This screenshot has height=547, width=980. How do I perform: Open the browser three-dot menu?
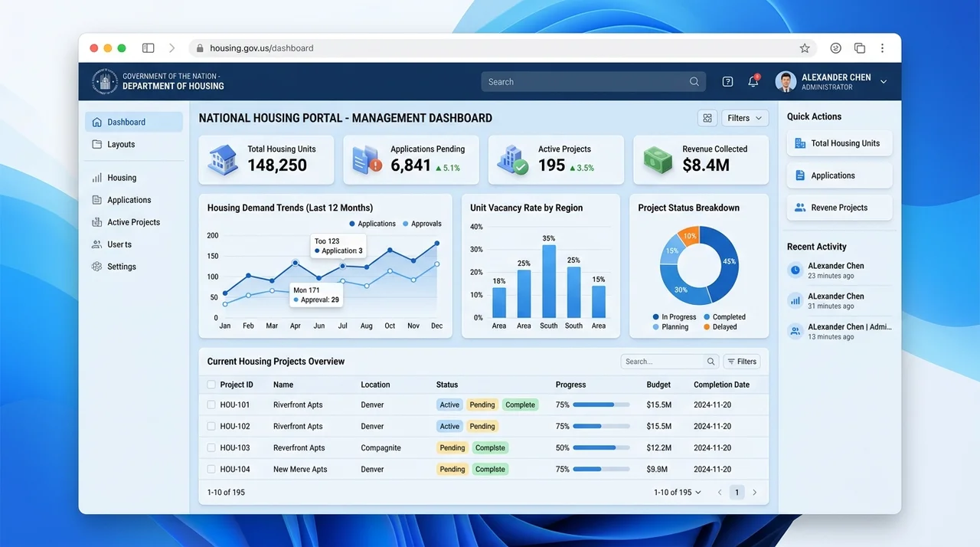point(882,47)
